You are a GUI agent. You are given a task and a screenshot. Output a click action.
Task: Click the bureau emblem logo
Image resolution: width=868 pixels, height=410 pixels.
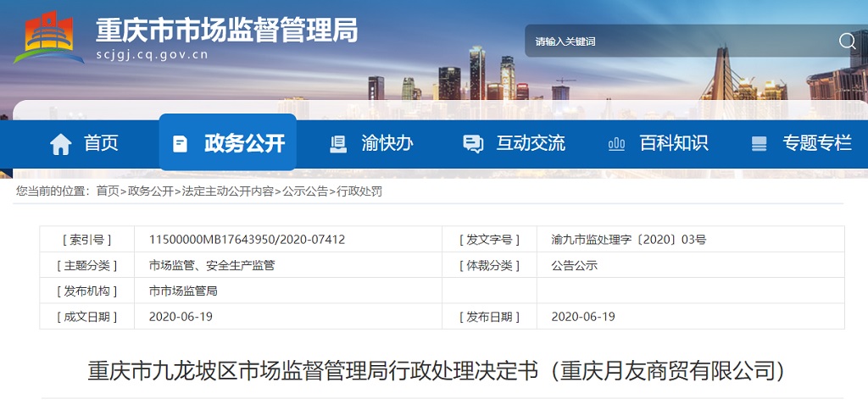48,36
